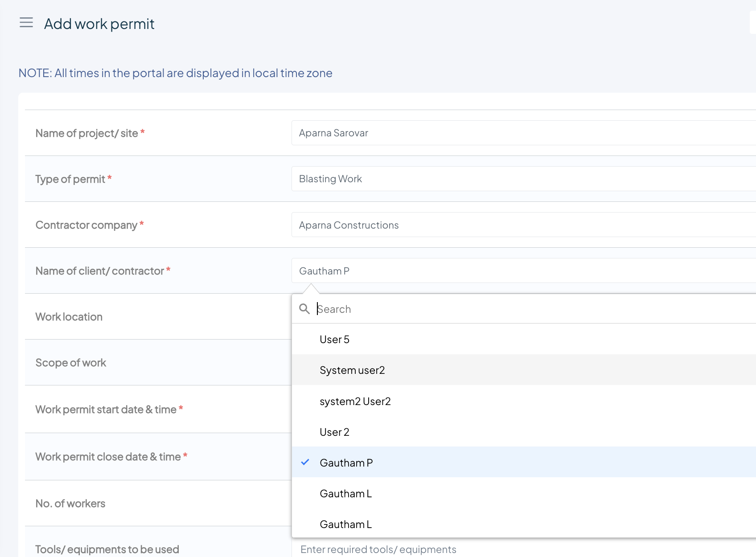Click the Work location label
Screen dimensions: 756x557
pos(69,317)
